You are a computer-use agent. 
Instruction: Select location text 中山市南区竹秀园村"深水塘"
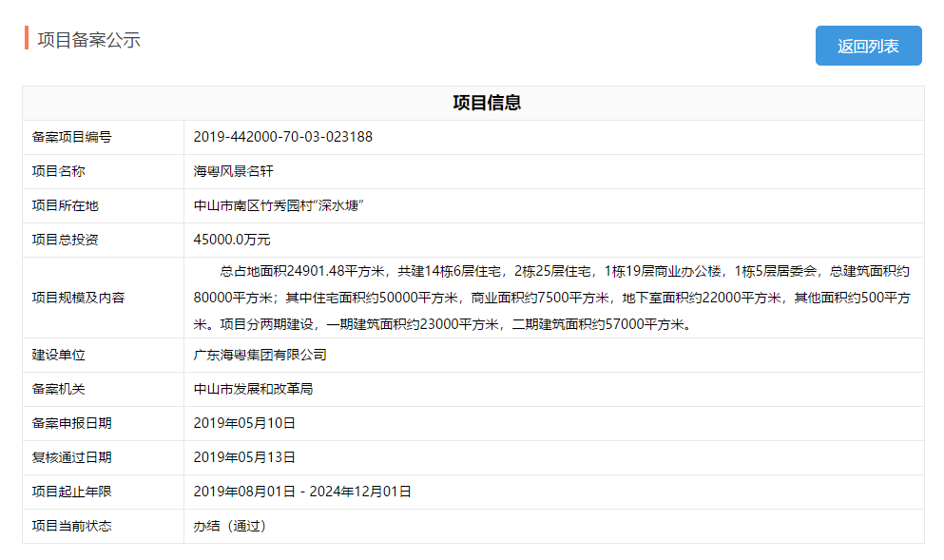[x=279, y=206]
